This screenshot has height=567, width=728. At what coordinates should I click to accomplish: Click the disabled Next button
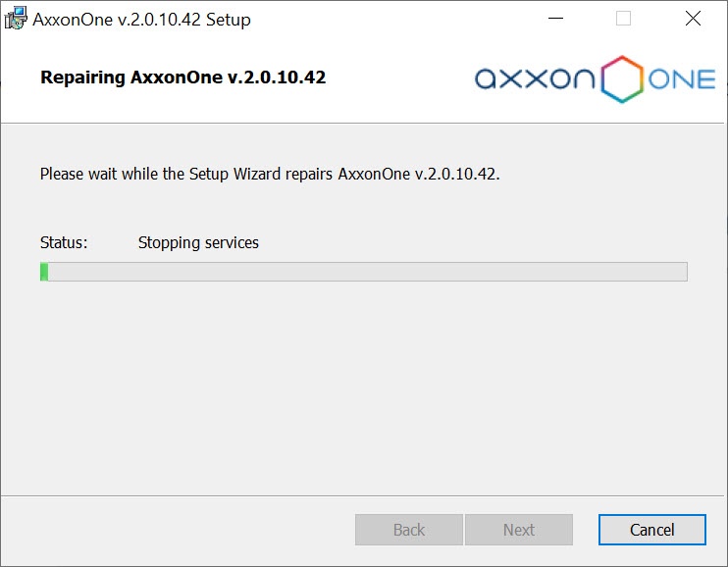click(518, 530)
